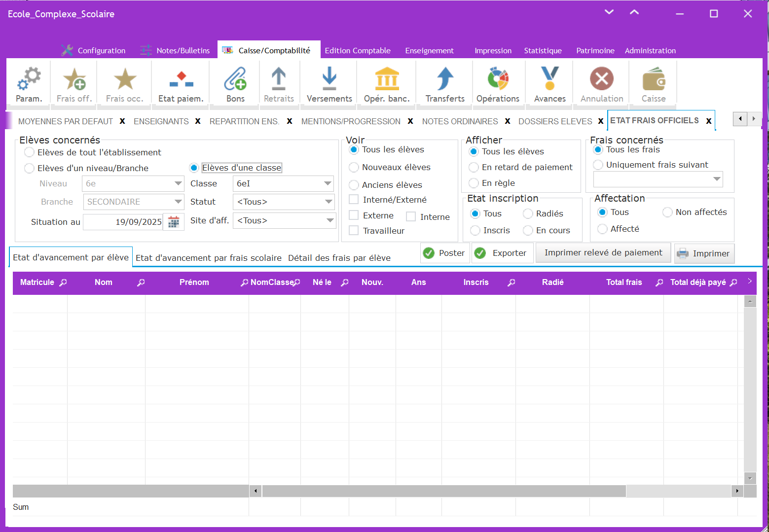
Task: Select En retard de paiement option
Action: [474, 167]
